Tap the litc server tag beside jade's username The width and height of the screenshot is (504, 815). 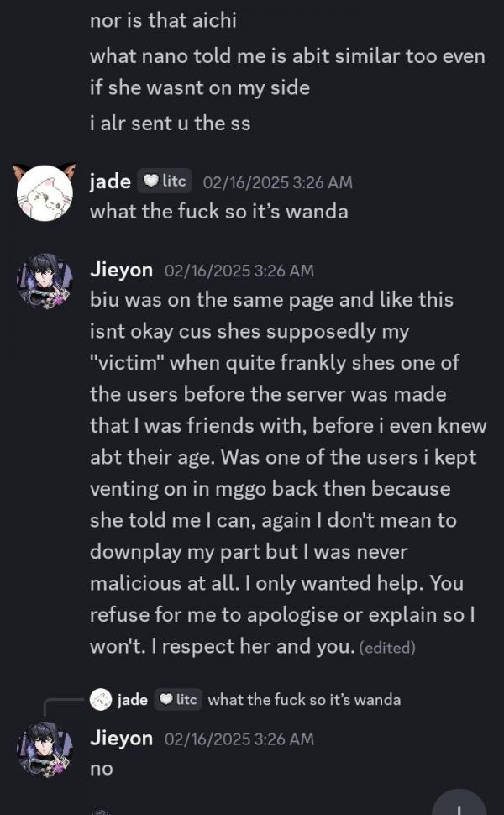tap(164, 181)
